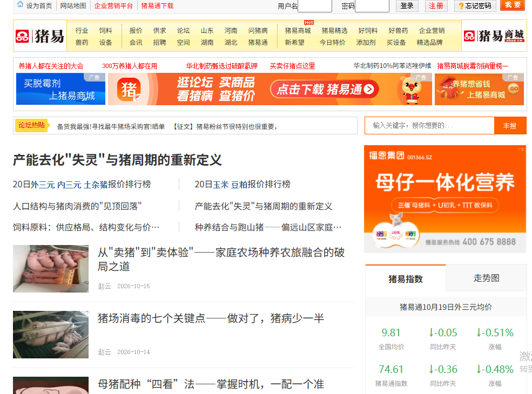Open article 猪场消毒的七个关键点 title
The width and height of the screenshot is (532, 394).
pyautogui.click(x=211, y=318)
